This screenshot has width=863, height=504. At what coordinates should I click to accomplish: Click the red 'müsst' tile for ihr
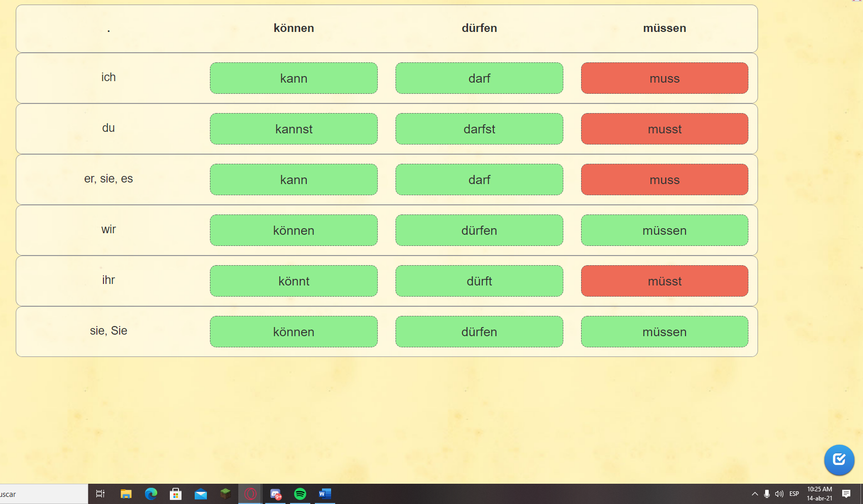point(664,281)
